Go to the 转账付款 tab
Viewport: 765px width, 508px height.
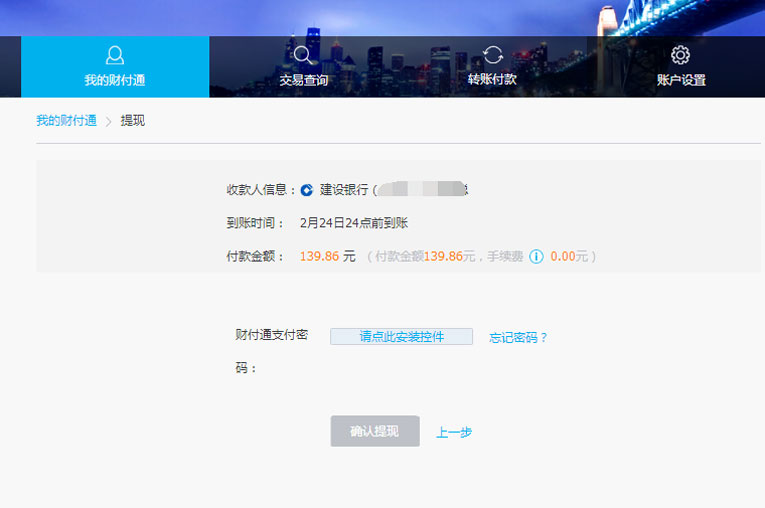point(492,80)
